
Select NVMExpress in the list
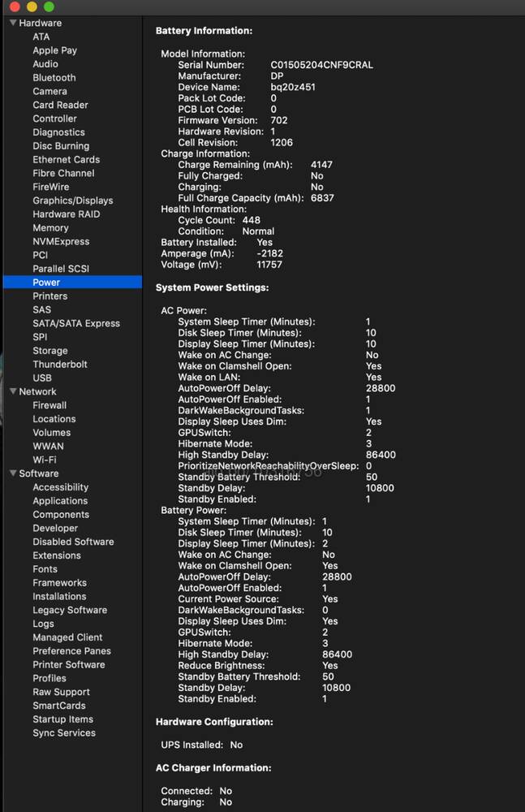61,241
